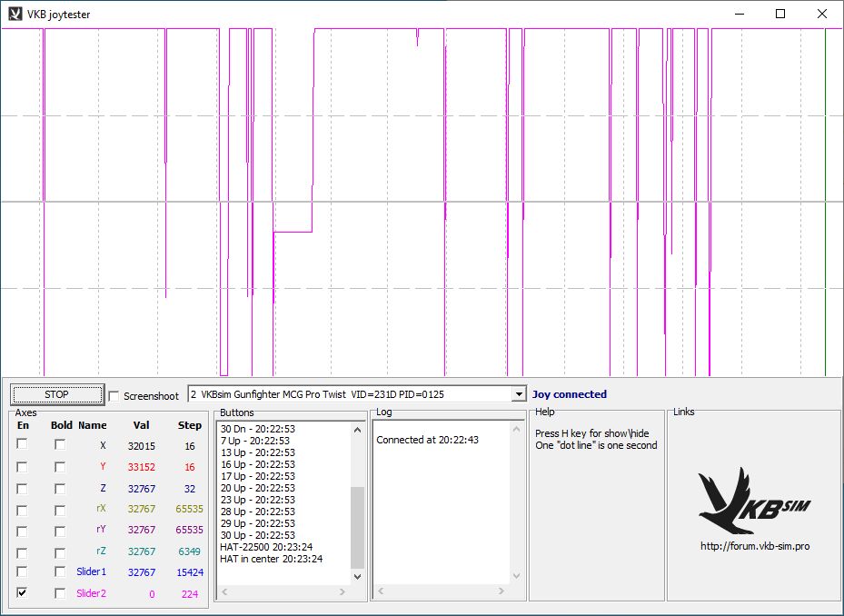Select '13 Up - 20:22:53' entry
The width and height of the screenshot is (844, 616).
[258, 452]
